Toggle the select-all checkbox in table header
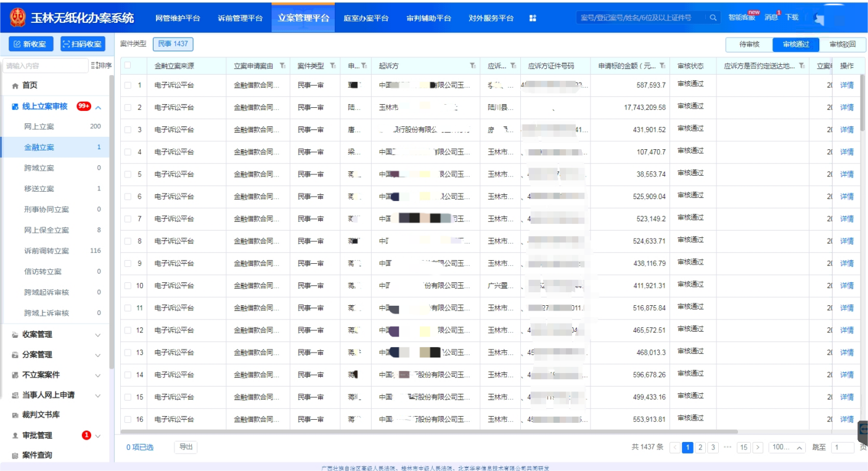 128,65
